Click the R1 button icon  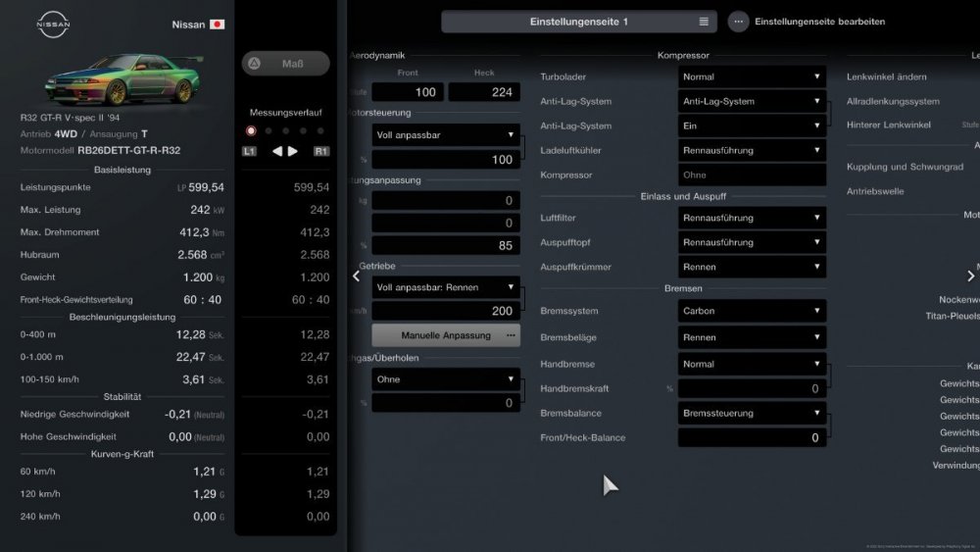(321, 151)
